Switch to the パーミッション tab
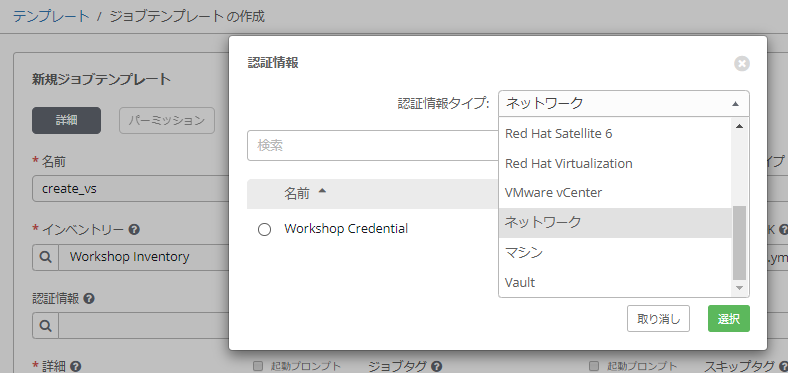The image size is (788, 373). [167, 121]
